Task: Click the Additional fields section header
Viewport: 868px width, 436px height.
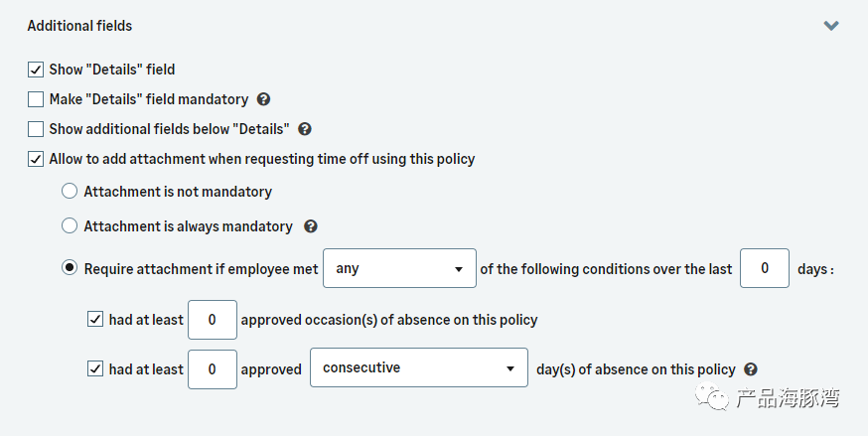Action: click(x=79, y=26)
